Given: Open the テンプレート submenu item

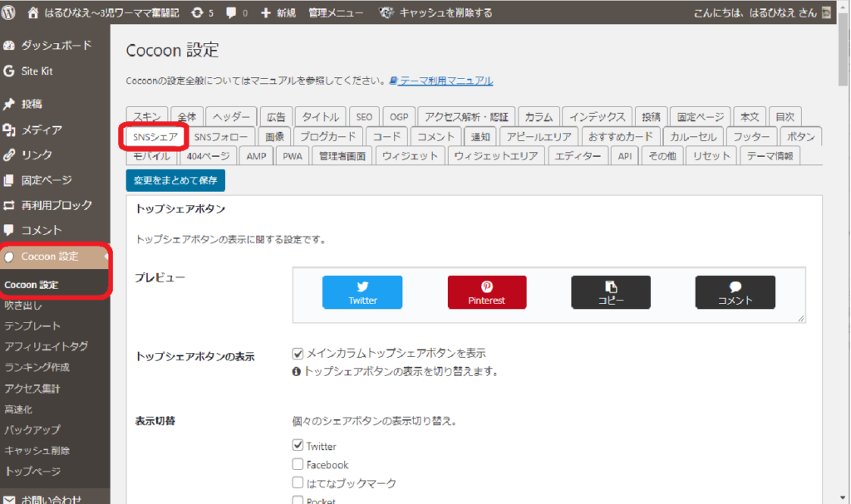Looking at the screenshot, I should [32, 326].
